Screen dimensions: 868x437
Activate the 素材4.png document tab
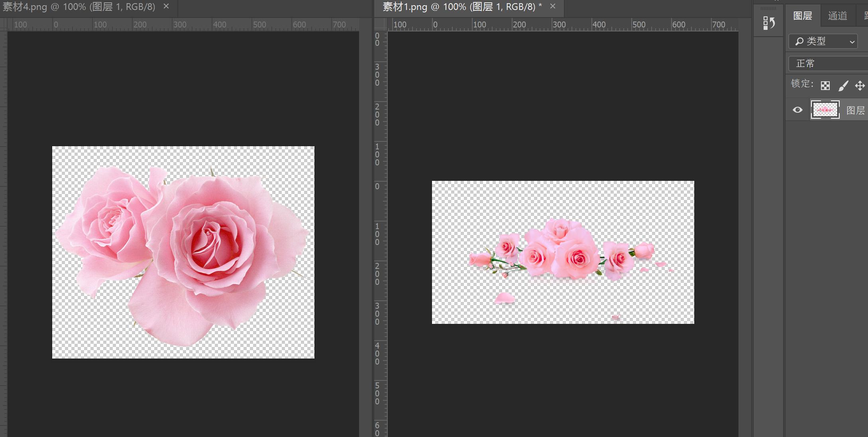[x=79, y=7]
